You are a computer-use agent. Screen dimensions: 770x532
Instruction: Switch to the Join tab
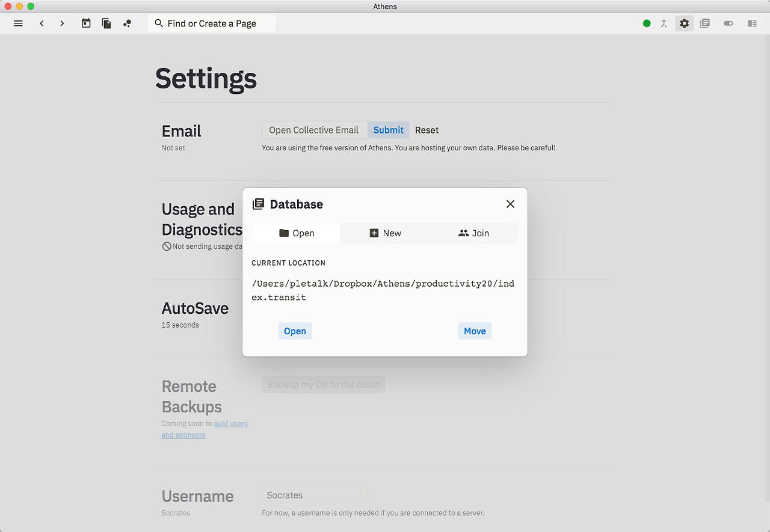[x=473, y=233]
